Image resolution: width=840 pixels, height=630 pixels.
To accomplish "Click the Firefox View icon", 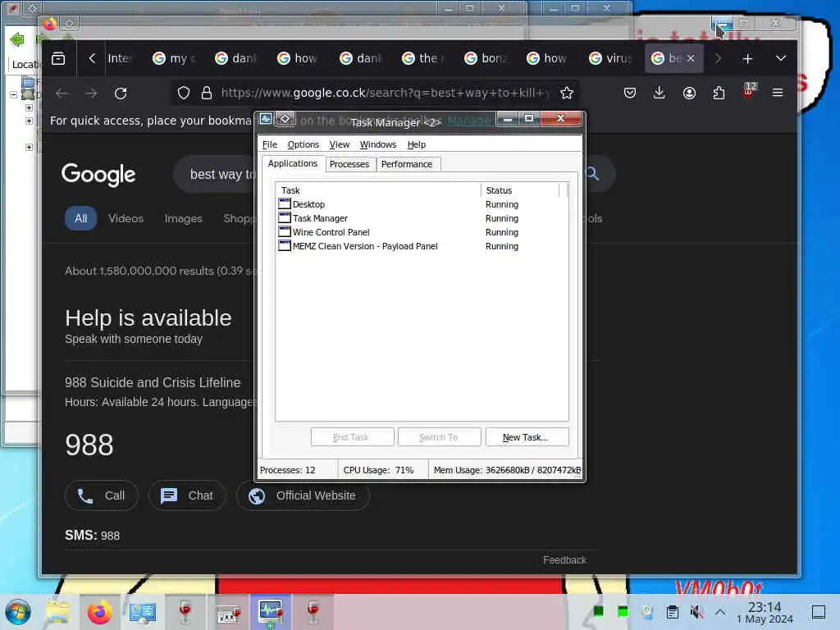I will (58, 58).
